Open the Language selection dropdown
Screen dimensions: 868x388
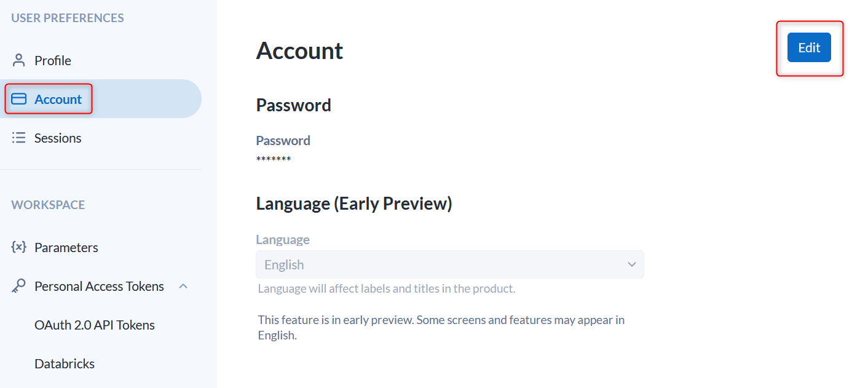tap(449, 264)
